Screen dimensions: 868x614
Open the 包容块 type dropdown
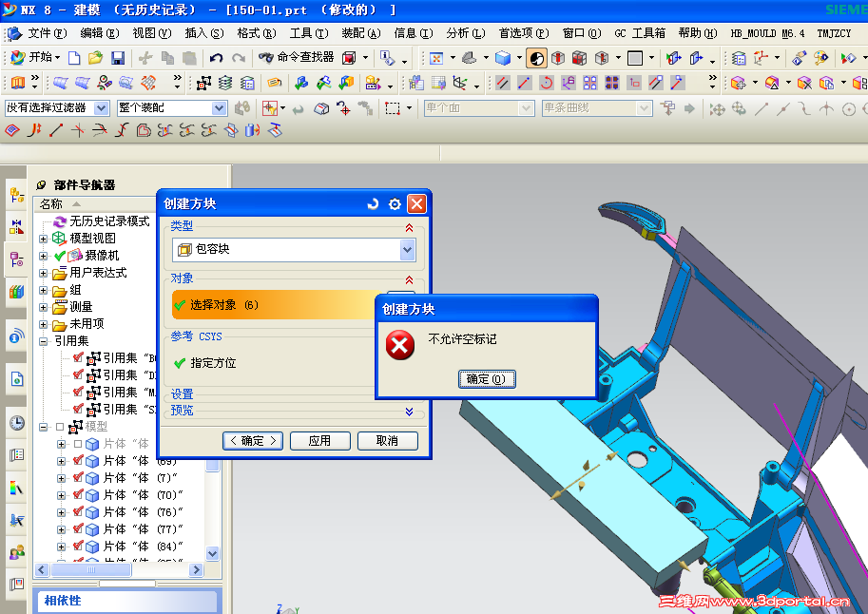coord(408,250)
